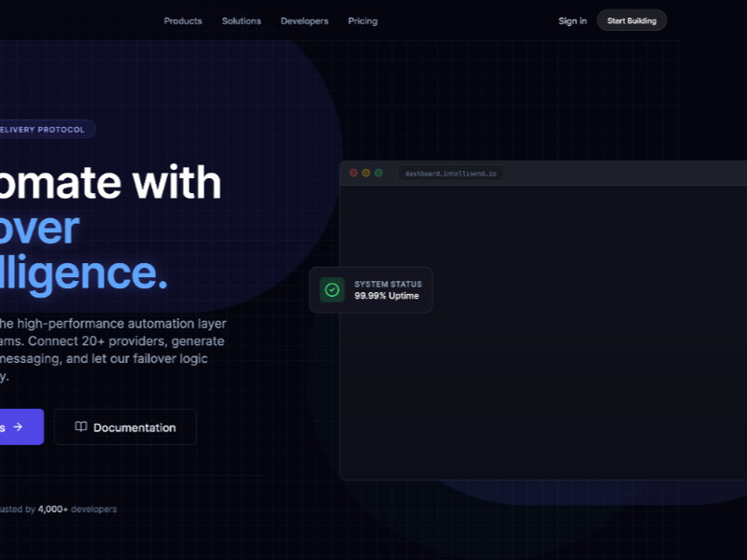Viewport: 747px width, 560px height.
Task: Click the green zoom dot on the mockup window
Action: (377, 173)
